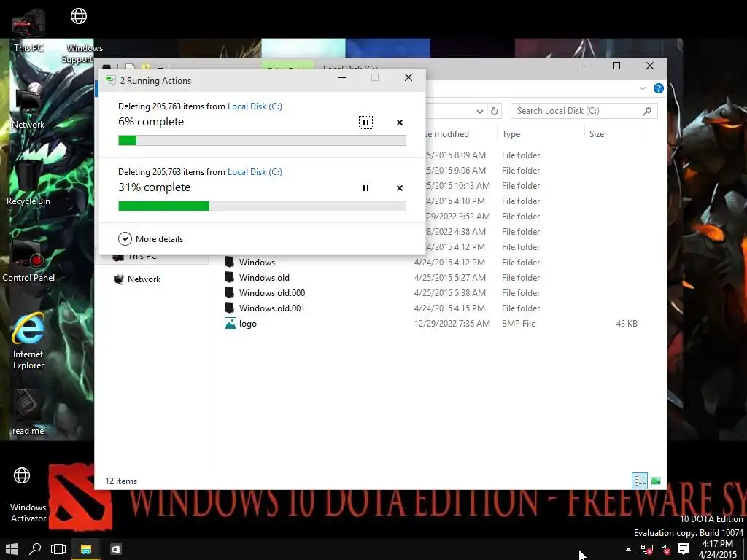The width and height of the screenshot is (747, 560).
Task: Expand the File Explorer ribbon chevron
Action: [x=643, y=88]
